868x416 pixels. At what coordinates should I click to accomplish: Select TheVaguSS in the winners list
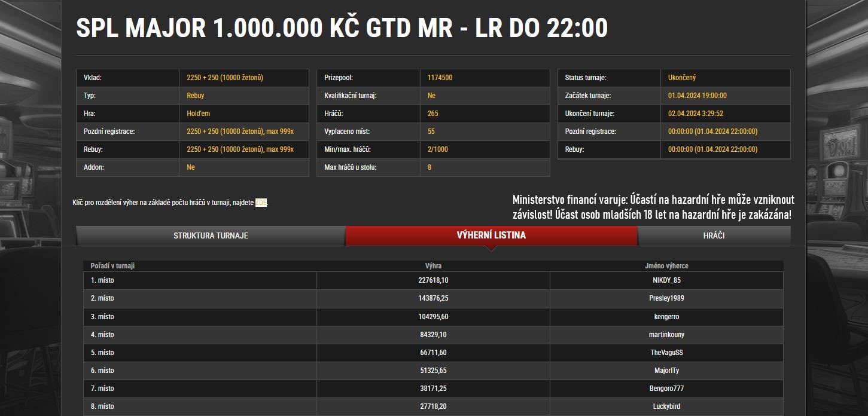tap(666, 353)
